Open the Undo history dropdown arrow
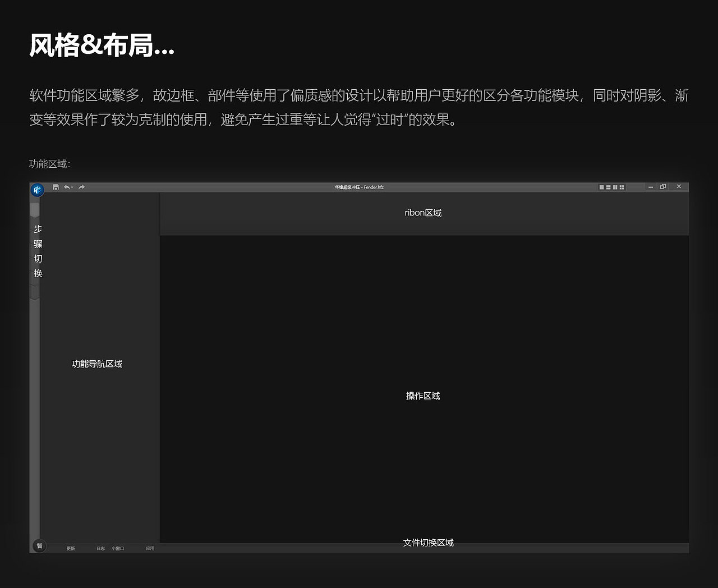Viewport: 718px width, 588px height. [72, 188]
